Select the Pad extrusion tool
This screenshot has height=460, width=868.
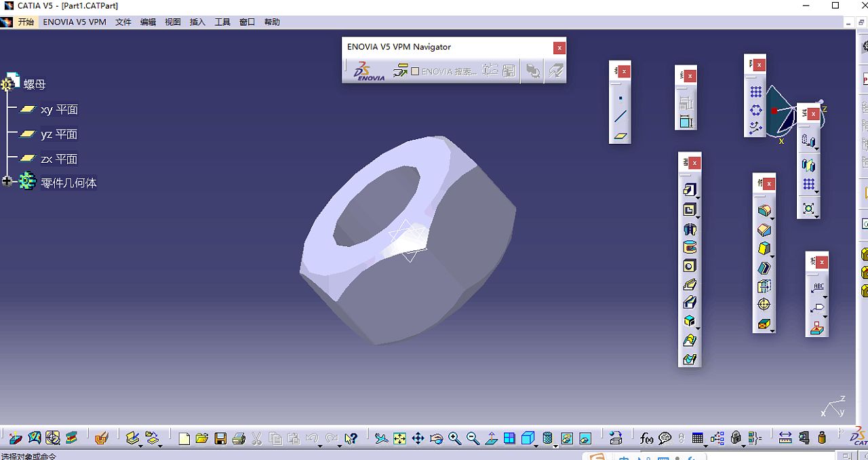[688, 190]
